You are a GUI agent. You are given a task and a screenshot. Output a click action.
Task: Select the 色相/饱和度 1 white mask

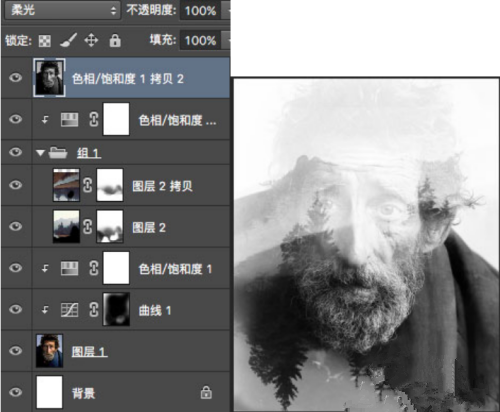click(116, 268)
